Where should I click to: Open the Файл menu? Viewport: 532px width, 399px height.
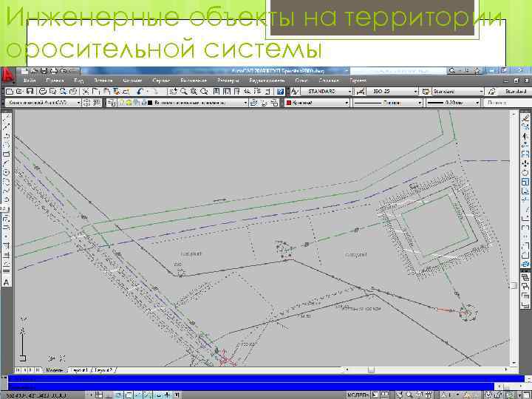30,81
